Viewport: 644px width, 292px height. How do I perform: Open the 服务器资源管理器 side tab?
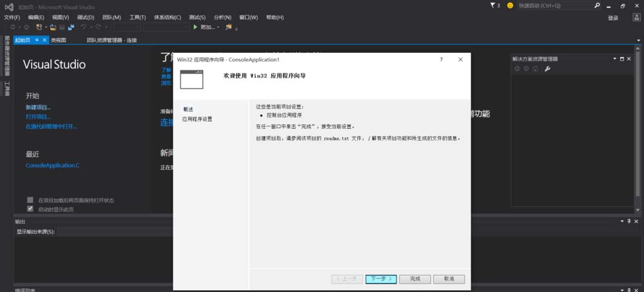pos(6,55)
